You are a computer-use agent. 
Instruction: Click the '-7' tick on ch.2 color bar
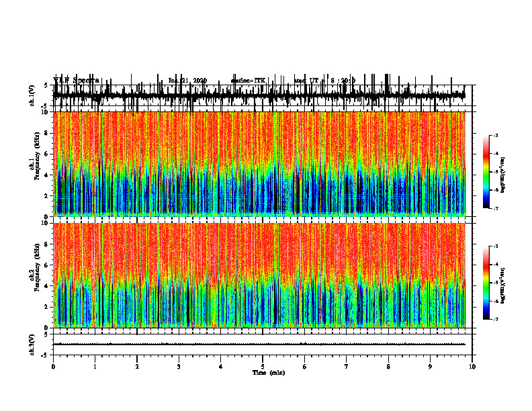coord(496,320)
